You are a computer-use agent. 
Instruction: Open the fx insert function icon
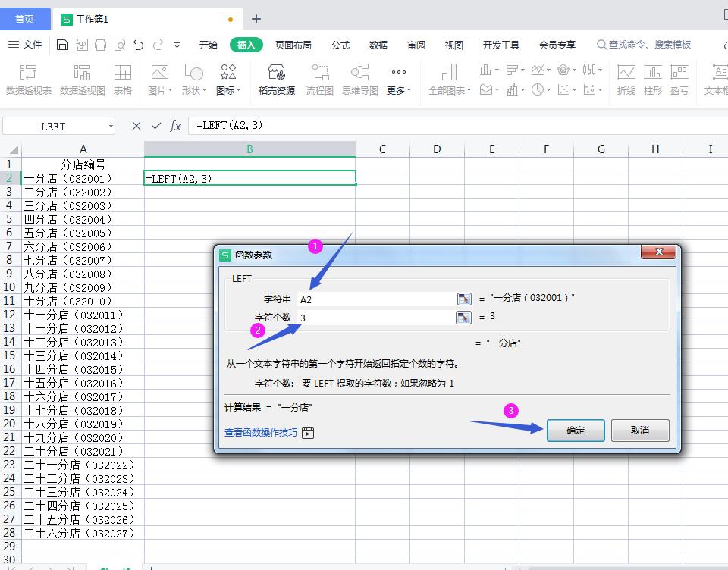[x=175, y=126]
